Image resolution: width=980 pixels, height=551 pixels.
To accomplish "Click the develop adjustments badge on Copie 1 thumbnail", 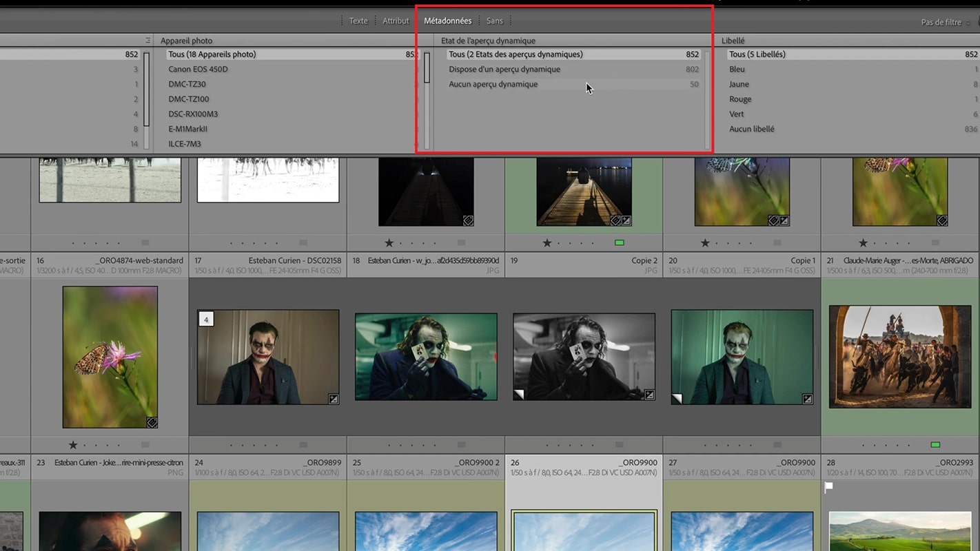I will pos(808,399).
